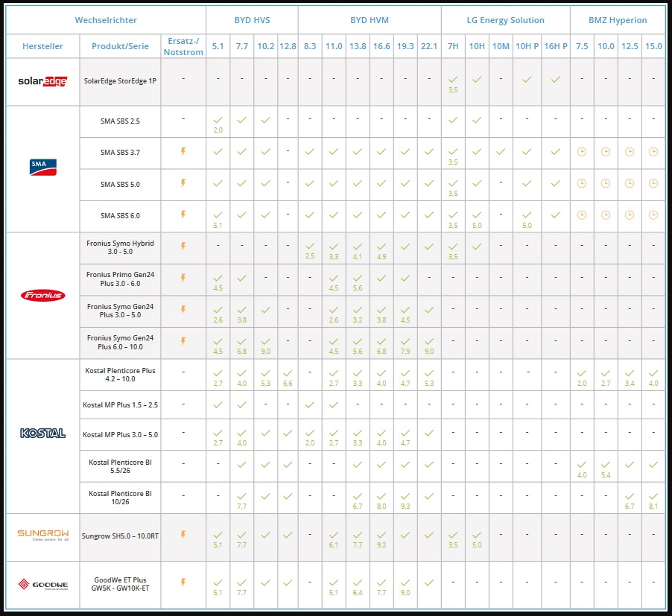This screenshot has width=672, height=616.
Task: Click the 6,6 value in Kostal Plenticore Plus row
Action: (288, 384)
